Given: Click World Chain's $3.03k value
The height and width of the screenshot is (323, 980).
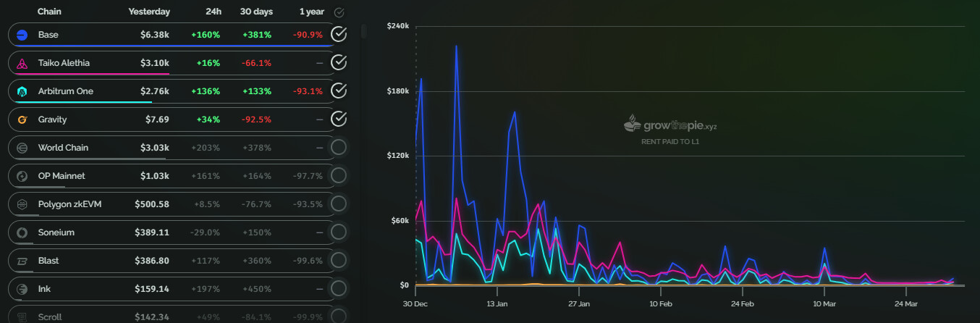Looking at the screenshot, I should coord(155,148).
